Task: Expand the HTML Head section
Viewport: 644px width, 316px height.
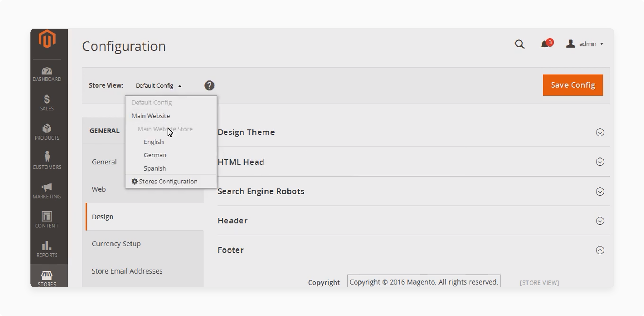Action: (600, 162)
